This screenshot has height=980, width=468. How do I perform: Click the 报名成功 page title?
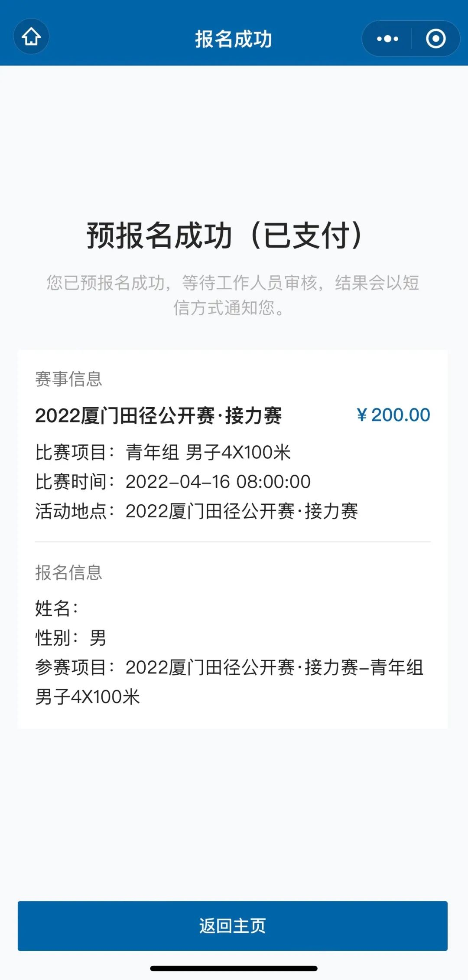tap(234, 39)
